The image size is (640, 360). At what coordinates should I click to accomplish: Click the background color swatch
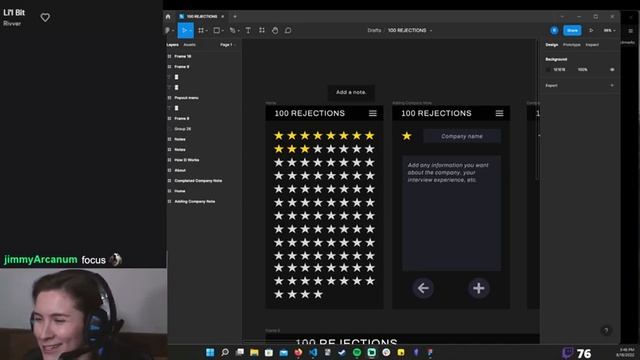tap(548, 70)
